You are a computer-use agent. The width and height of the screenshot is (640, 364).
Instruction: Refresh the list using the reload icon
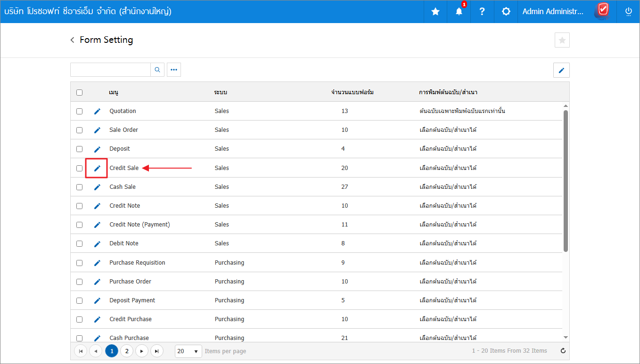(563, 351)
